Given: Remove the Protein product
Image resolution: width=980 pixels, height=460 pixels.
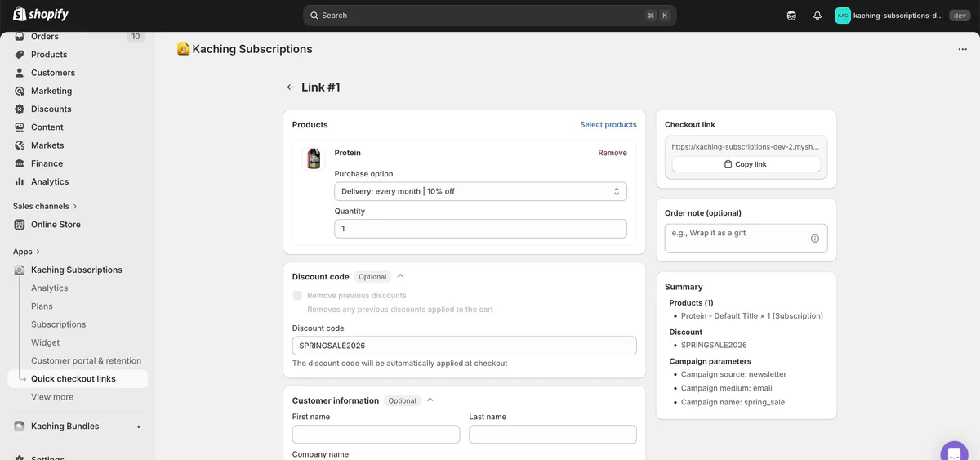Looking at the screenshot, I should pos(612,153).
